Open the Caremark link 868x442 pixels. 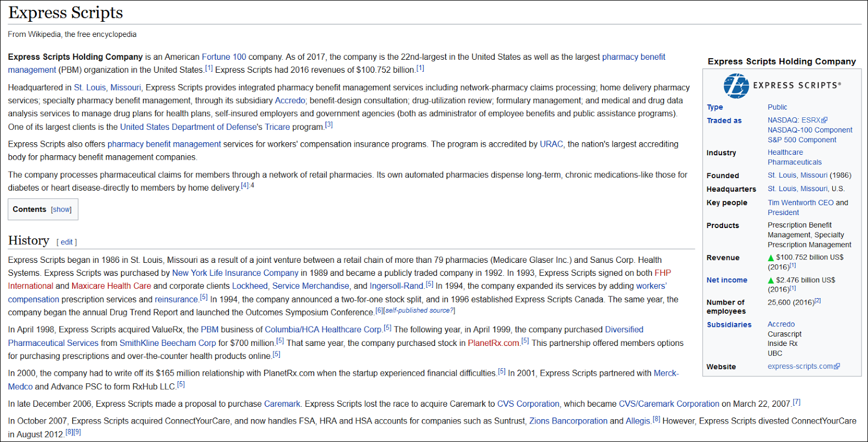tap(282, 404)
